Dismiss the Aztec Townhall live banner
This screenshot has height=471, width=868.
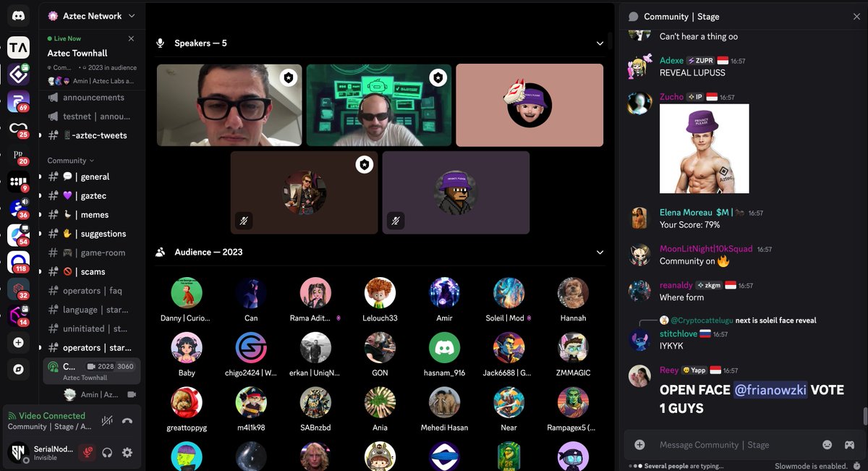132,38
